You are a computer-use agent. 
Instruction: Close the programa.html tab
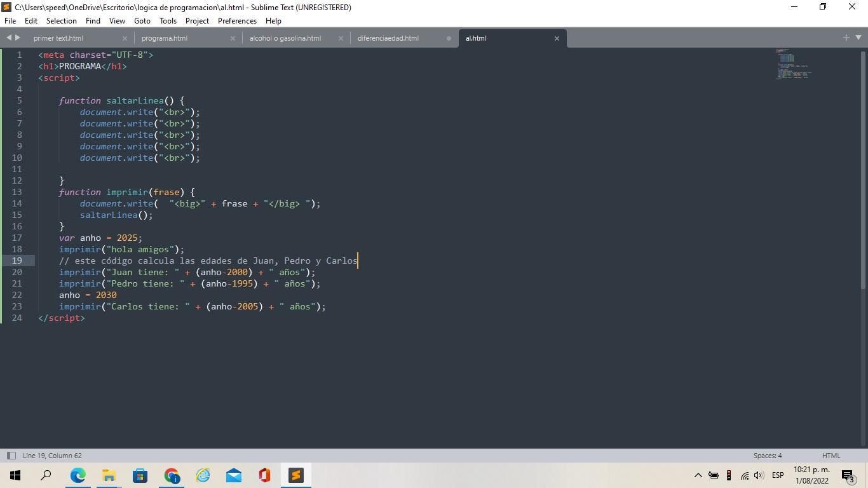point(233,38)
